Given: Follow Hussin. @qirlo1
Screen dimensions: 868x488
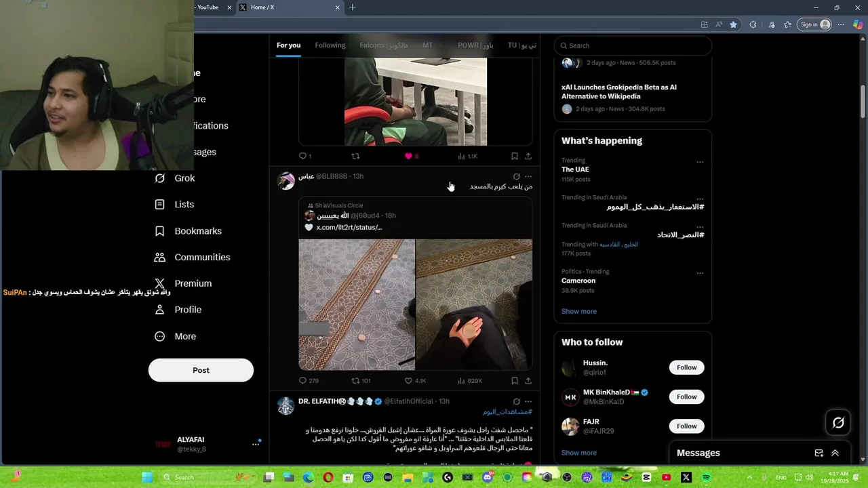Looking at the screenshot, I should point(686,367).
